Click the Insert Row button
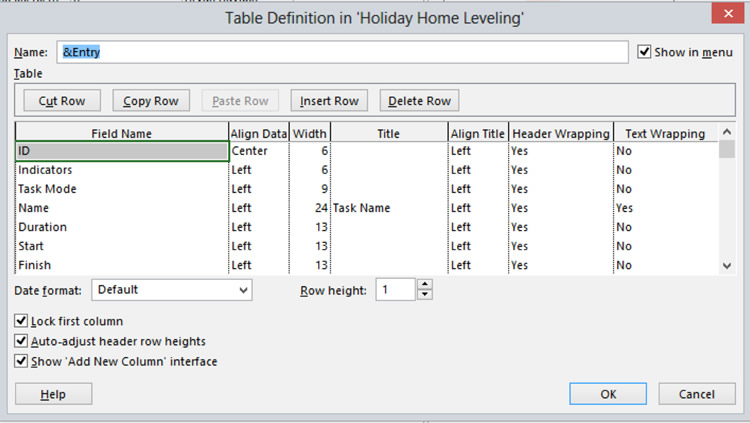This screenshot has width=750, height=423. tap(329, 101)
